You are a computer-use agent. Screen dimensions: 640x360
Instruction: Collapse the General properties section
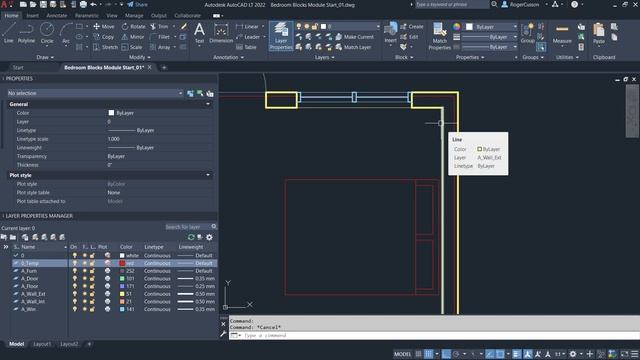tap(208, 104)
